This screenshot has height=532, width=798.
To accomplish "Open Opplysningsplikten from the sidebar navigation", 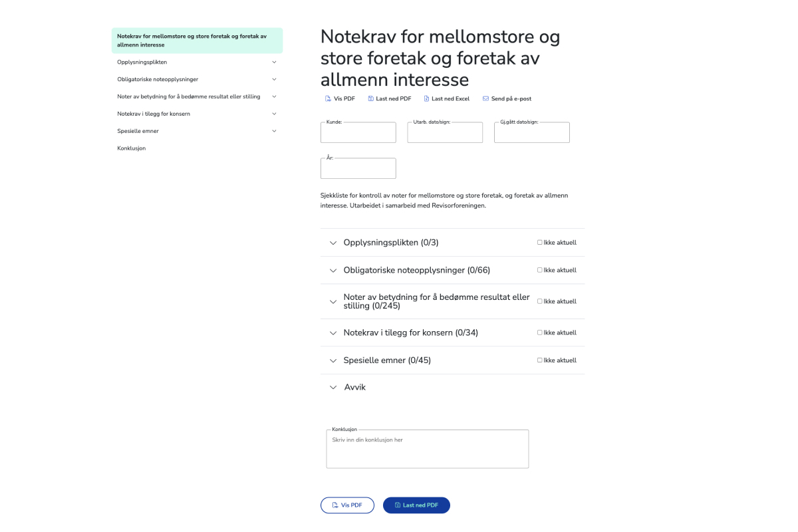I will (142, 61).
